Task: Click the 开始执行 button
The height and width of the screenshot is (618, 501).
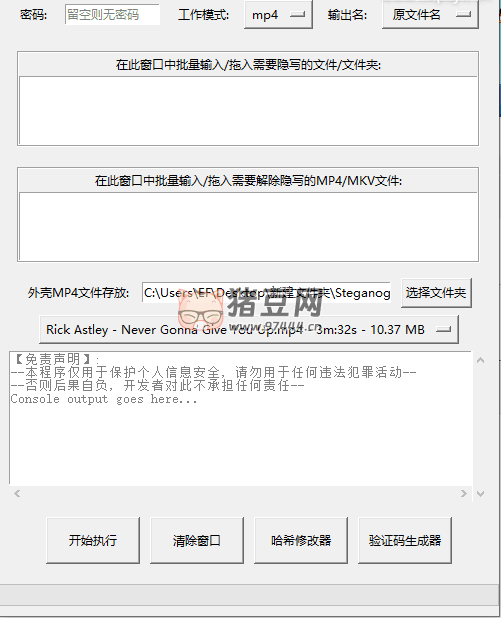Action: [x=93, y=540]
